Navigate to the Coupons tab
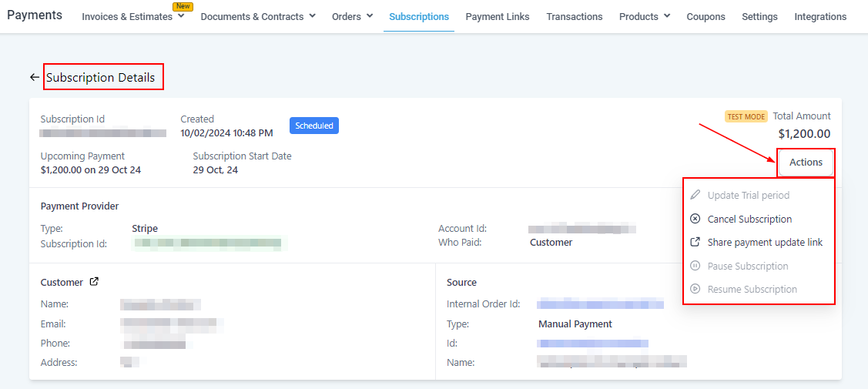The height and width of the screenshot is (389, 868). [x=705, y=16]
